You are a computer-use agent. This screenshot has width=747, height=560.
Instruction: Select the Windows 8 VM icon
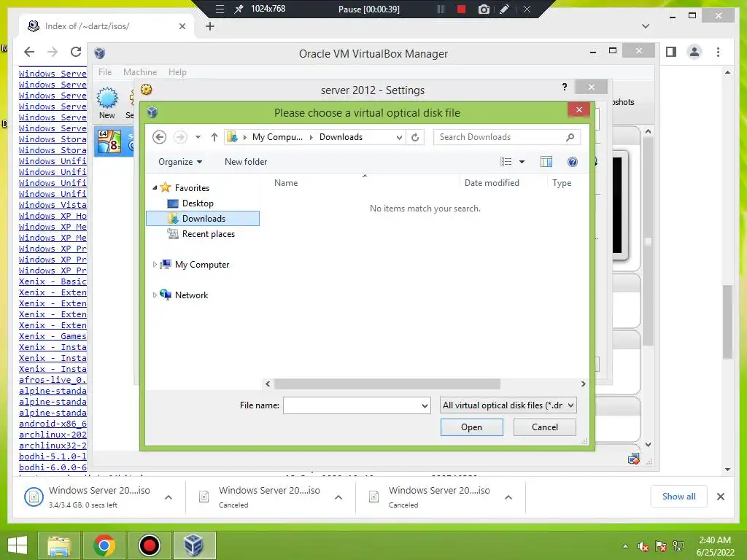point(109,142)
